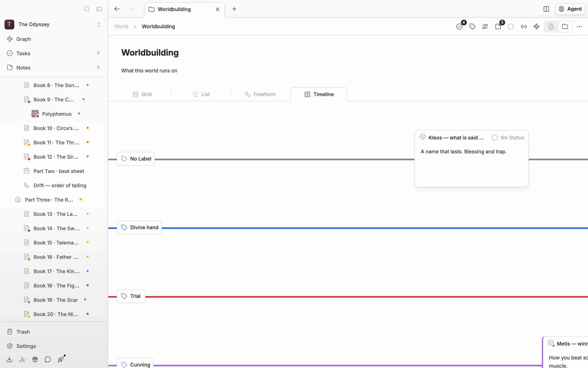Click the No Label lane tag
The height and width of the screenshot is (368, 588).
(136, 159)
